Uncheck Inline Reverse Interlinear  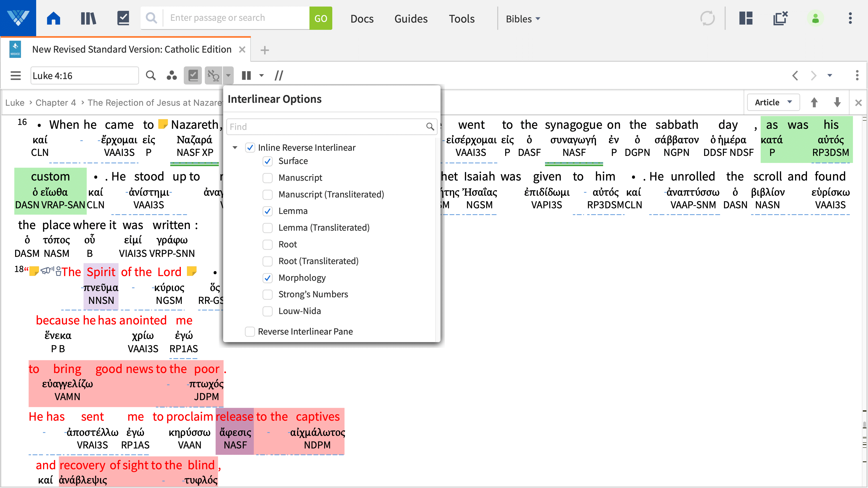(x=250, y=148)
